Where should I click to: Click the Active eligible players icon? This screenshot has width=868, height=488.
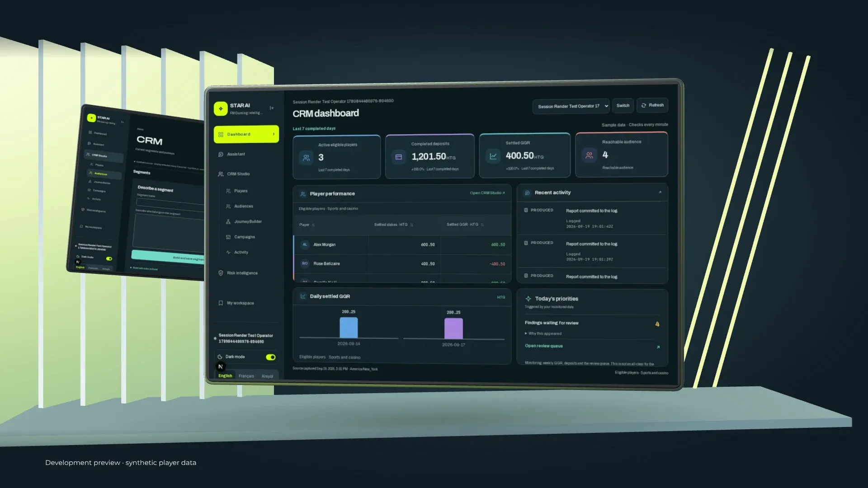pos(306,158)
